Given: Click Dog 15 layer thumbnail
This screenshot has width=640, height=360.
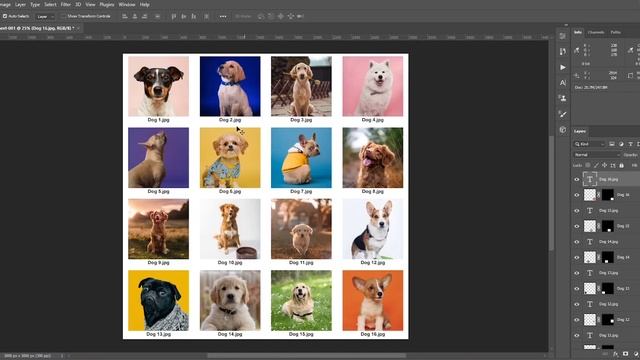Looking at the screenshot, I should click(x=590, y=226).
